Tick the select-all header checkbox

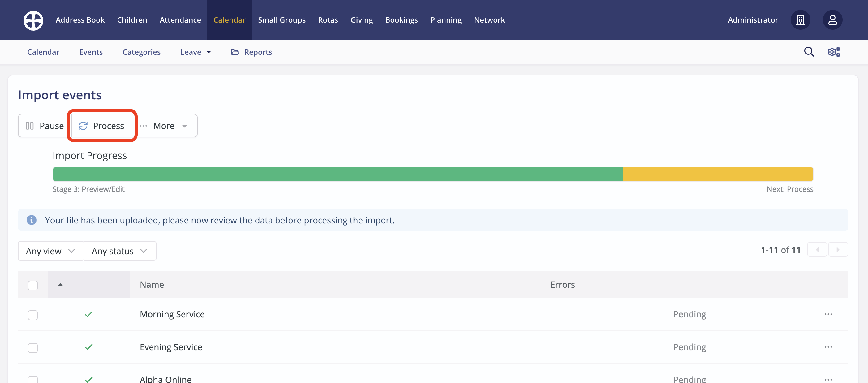tap(33, 285)
